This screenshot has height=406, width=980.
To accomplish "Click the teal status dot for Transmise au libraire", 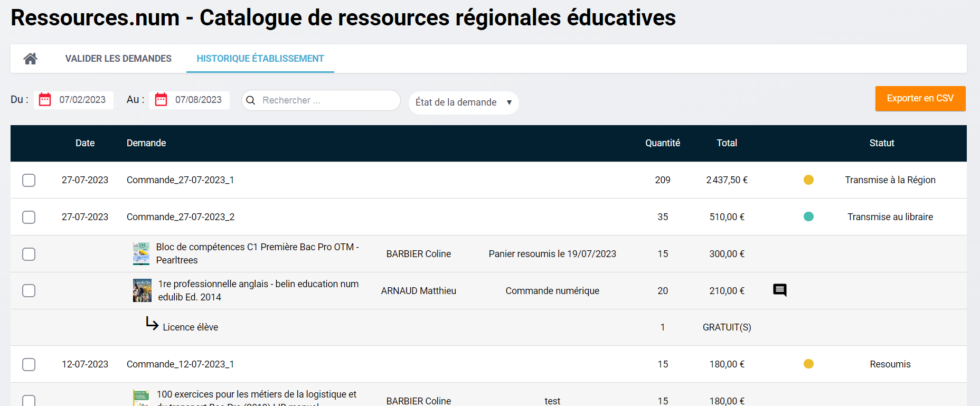I will coord(808,216).
